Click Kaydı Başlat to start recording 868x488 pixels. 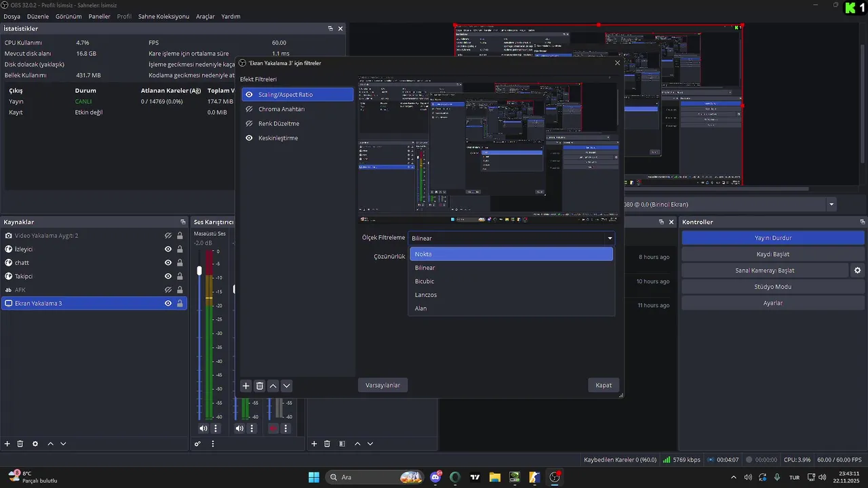coord(773,254)
